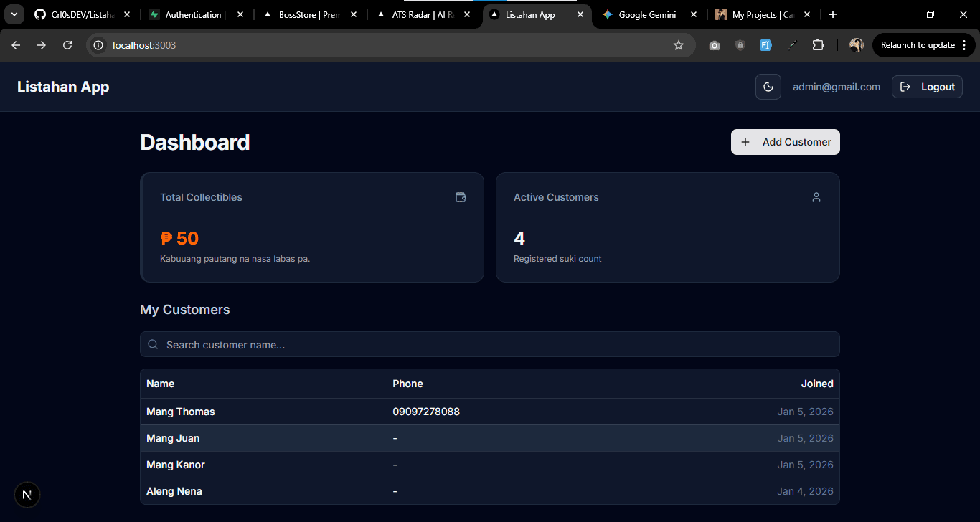Switch to the My Projects tab

point(758,14)
